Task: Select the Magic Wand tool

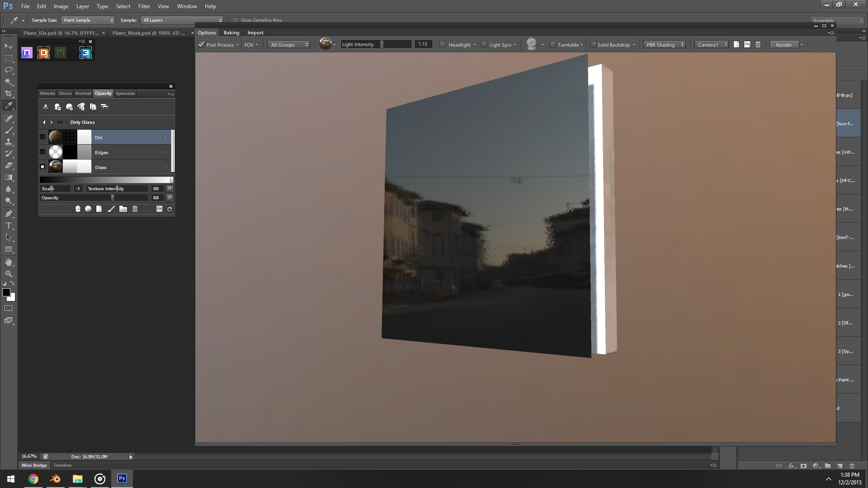Action: click(9, 82)
